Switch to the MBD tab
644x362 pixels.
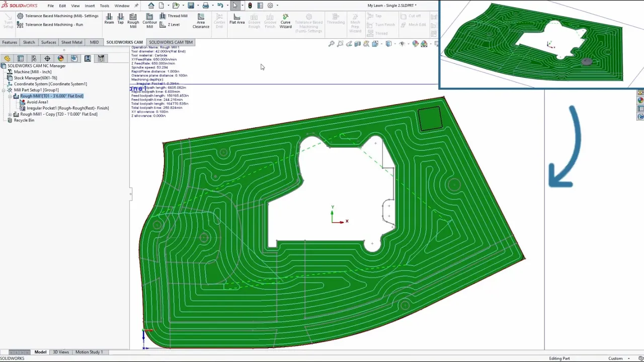(x=94, y=42)
